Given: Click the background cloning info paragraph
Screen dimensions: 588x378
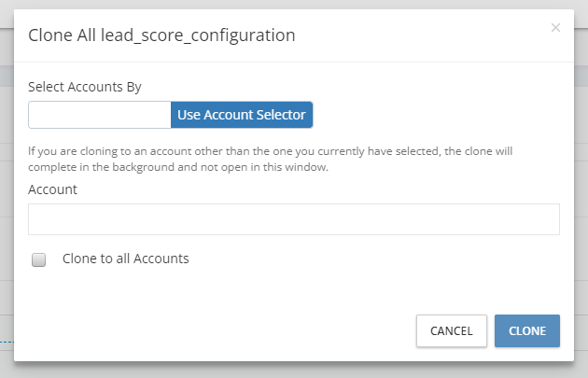Looking at the screenshot, I should 270,159.
